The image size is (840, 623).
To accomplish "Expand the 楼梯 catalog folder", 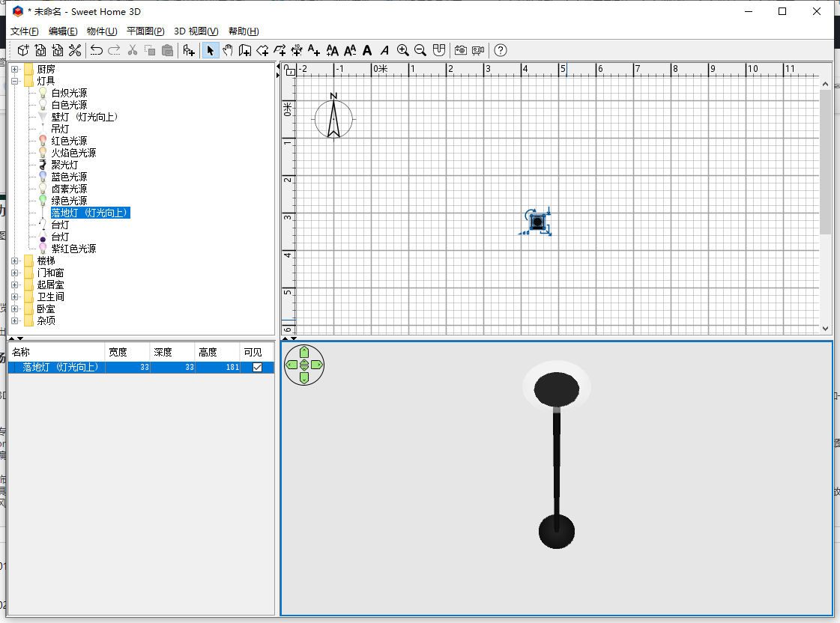I will (x=14, y=261).
